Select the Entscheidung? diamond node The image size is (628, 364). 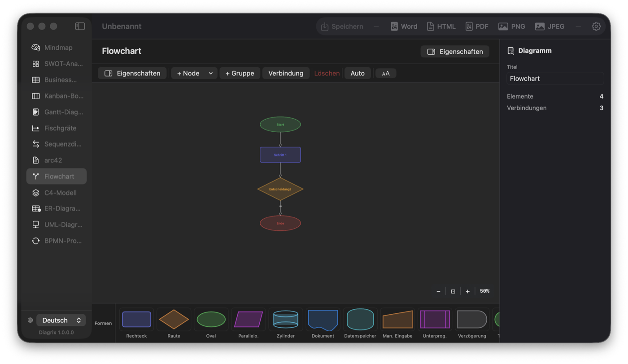click(x=280, y=189)
